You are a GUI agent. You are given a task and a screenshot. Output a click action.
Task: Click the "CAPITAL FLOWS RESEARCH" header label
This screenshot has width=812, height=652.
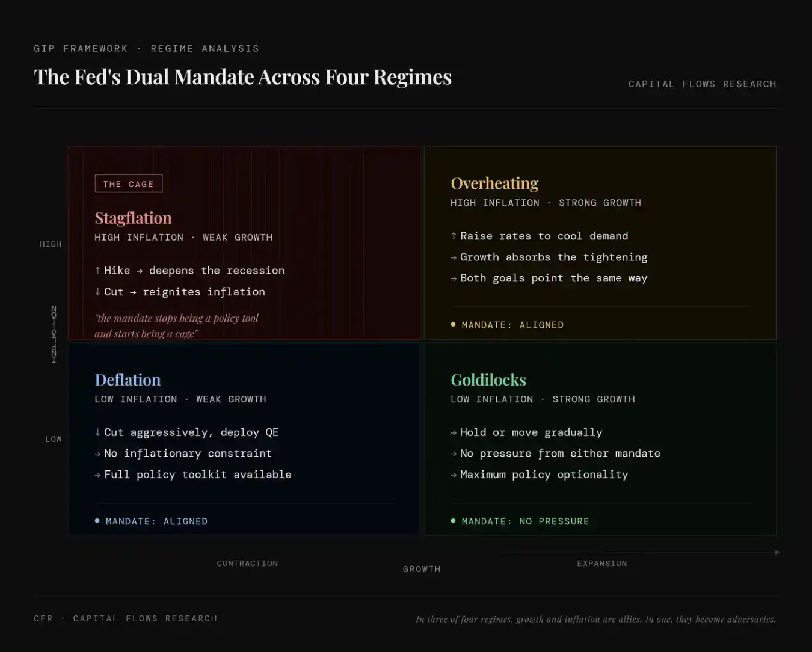point(702,84)
